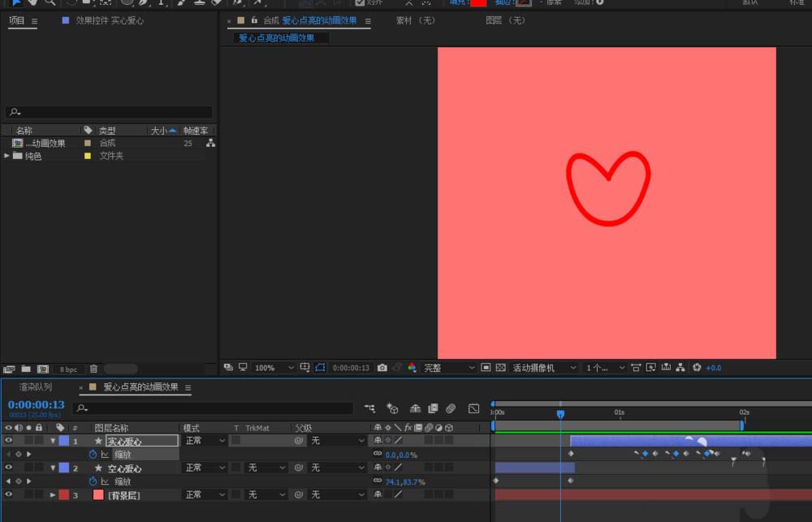Switch to the 渲染队列 tab
Image resolution: width=812 pixels, height=522 pixels.
[x=36, y=387]
